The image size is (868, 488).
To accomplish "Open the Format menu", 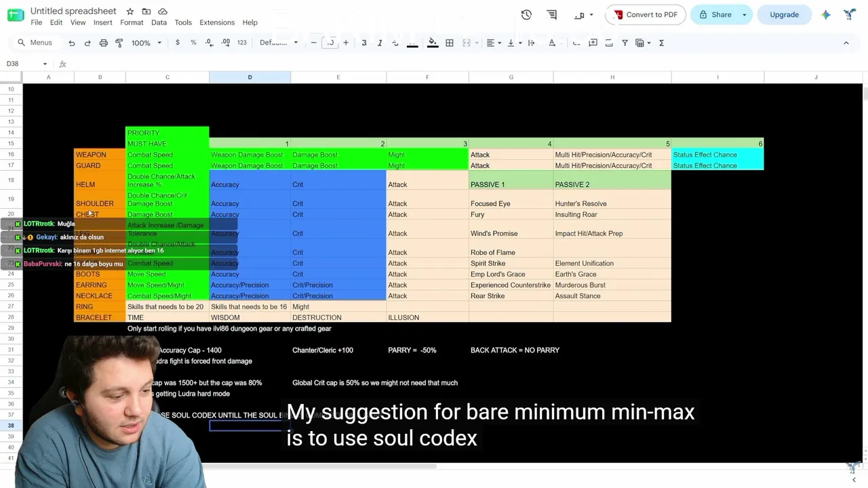I will coord(132,22).
